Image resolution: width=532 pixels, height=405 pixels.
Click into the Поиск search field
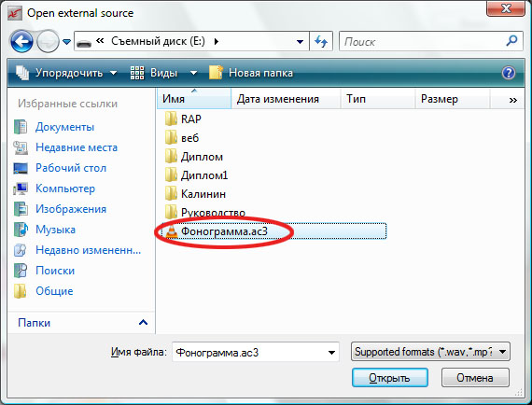pyautogui.click(x=423, y=42)
